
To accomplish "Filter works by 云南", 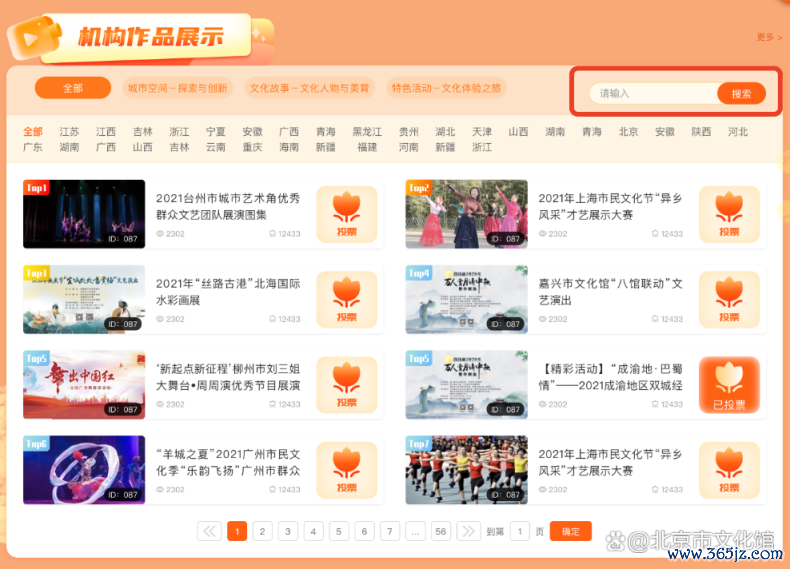I will pyautogui.click(x=216, y=147).
